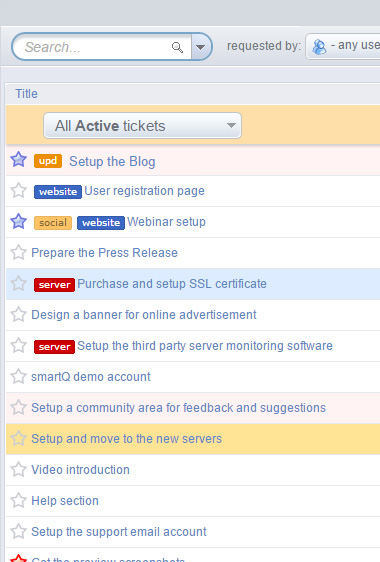This screenshot has height=562, width=380.
Task: Open Setup the support email account ticket
Action: 119,532
